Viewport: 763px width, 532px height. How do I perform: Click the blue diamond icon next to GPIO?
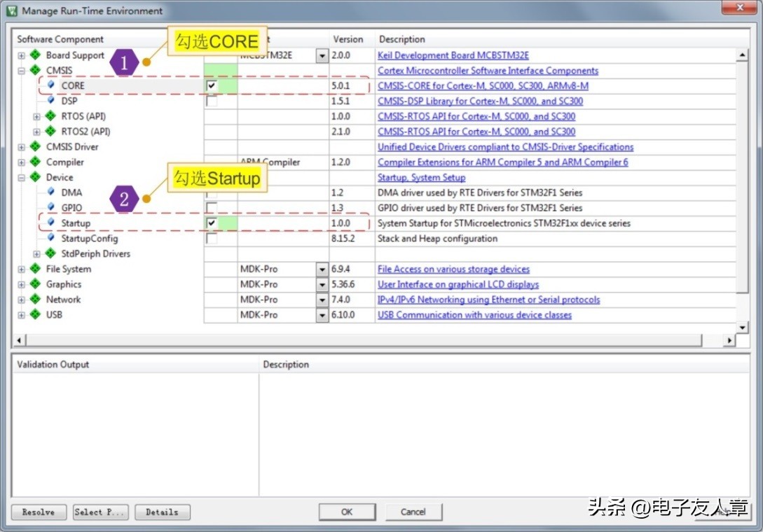pos(50,208)
